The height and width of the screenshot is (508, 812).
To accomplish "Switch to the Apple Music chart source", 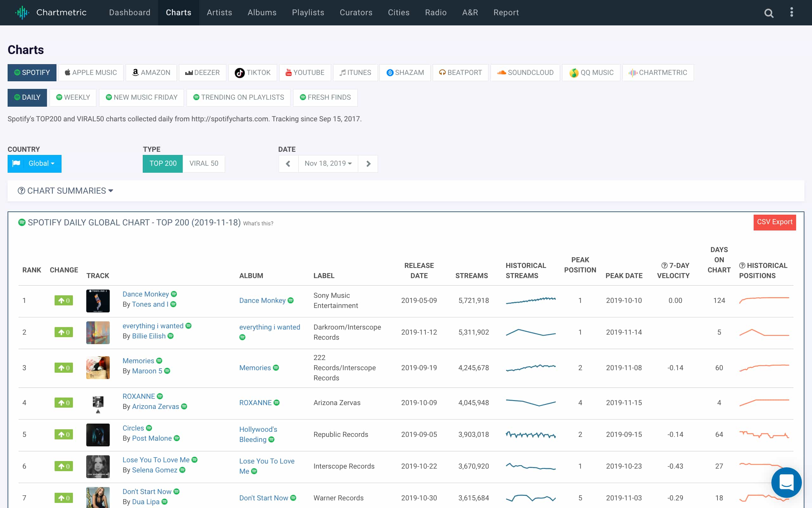I will (91, 73).
